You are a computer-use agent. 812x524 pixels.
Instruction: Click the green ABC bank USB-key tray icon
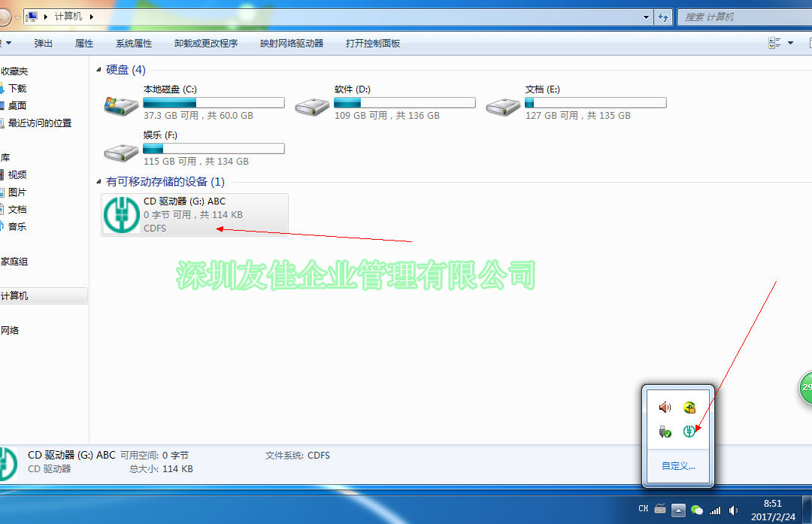coord(691,432)
